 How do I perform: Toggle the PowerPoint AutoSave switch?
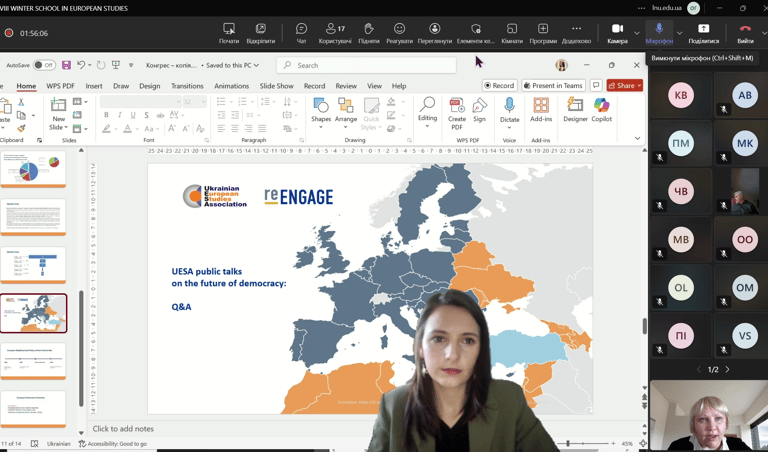pyautogui.click(x=44, y=65)
